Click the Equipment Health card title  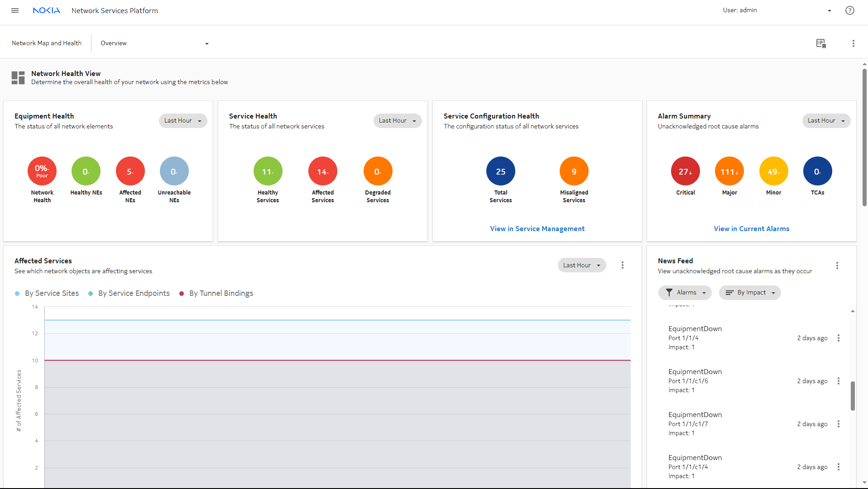pyautogui.click(x=44, y=116)
